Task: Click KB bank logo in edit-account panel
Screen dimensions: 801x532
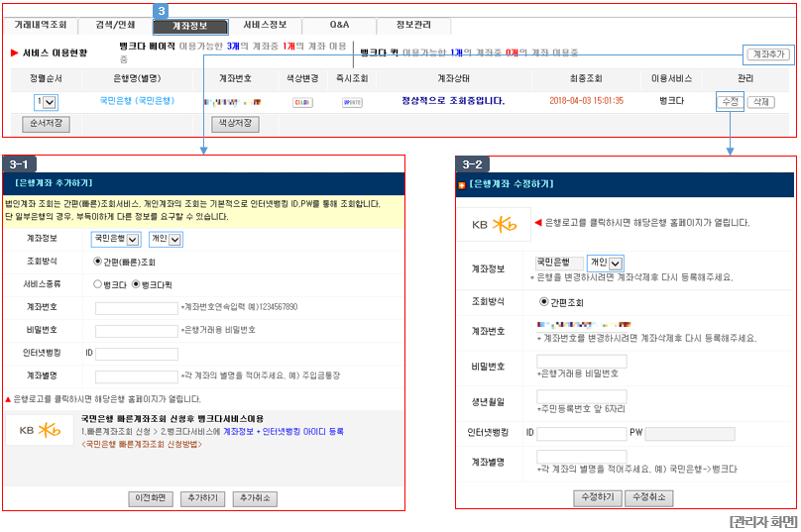Action: (x=494, y=224)
